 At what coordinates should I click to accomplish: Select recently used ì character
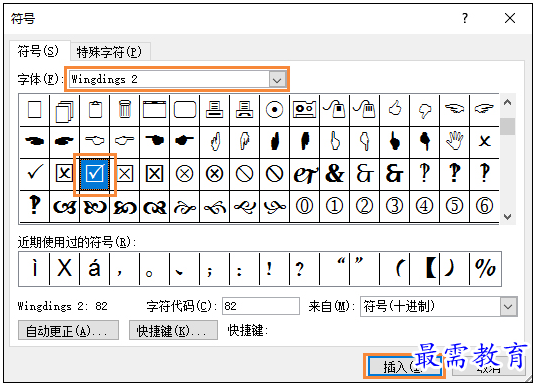coord(35,269)
